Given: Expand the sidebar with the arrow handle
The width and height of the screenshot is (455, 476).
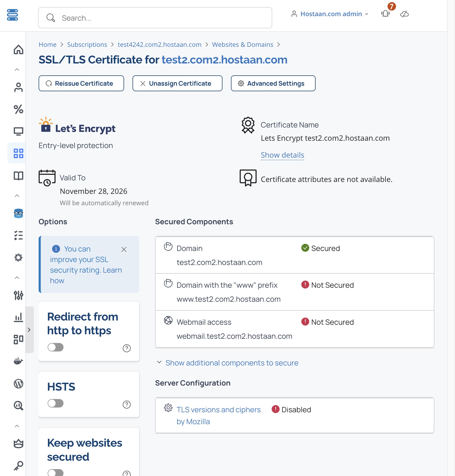Looking at the screenshot, I should click(x=29, y=330).
